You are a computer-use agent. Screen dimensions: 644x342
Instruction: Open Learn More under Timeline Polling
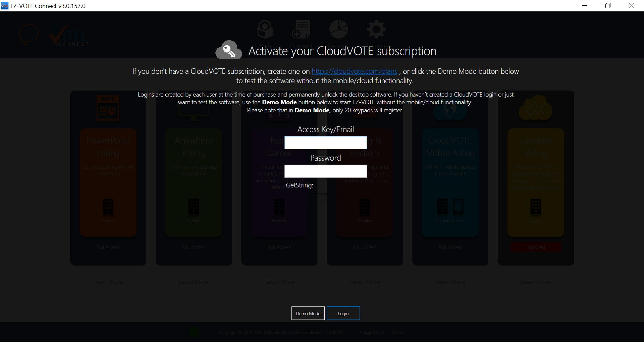tap(536, 282)
